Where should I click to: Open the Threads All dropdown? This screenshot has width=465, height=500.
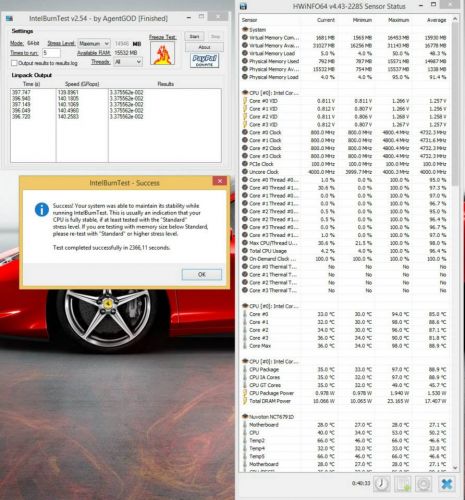[x=128, y=62]
